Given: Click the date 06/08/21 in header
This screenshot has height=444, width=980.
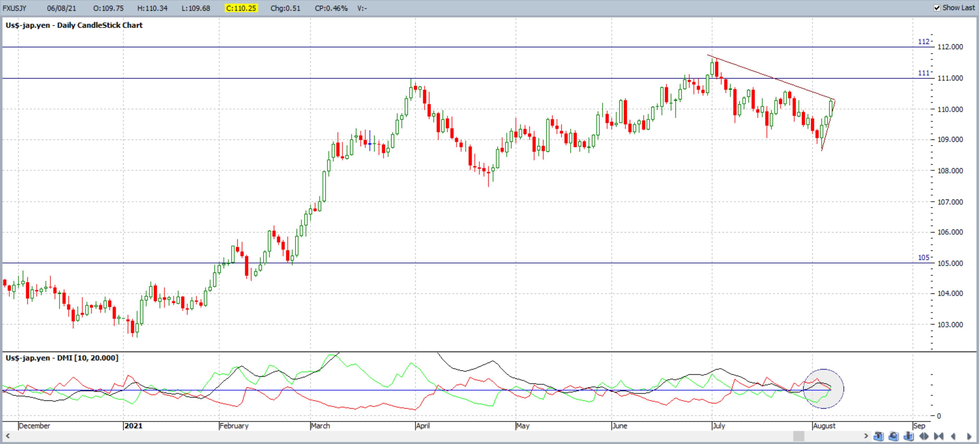Looking at the screenshot, I should [61, 8].
